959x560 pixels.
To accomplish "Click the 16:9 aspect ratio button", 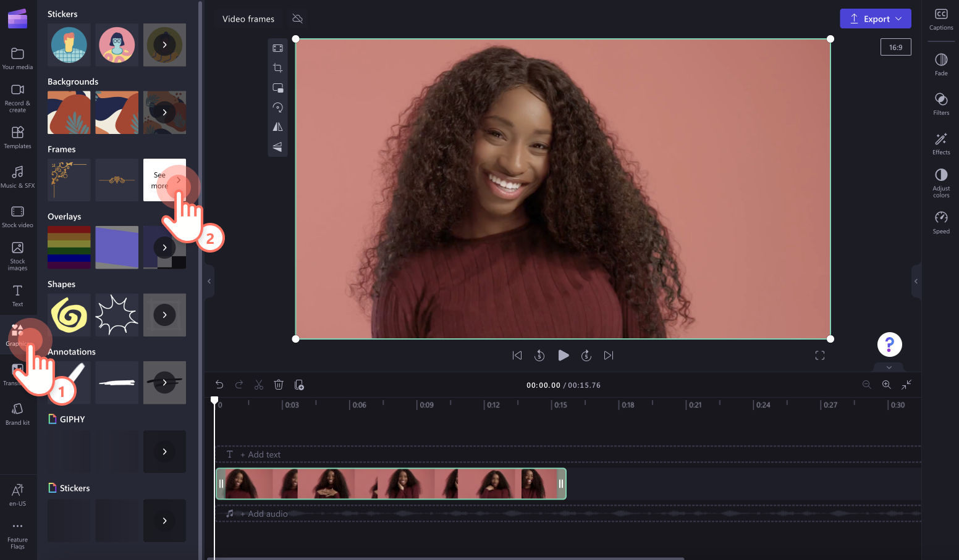I will pos(895,46).
